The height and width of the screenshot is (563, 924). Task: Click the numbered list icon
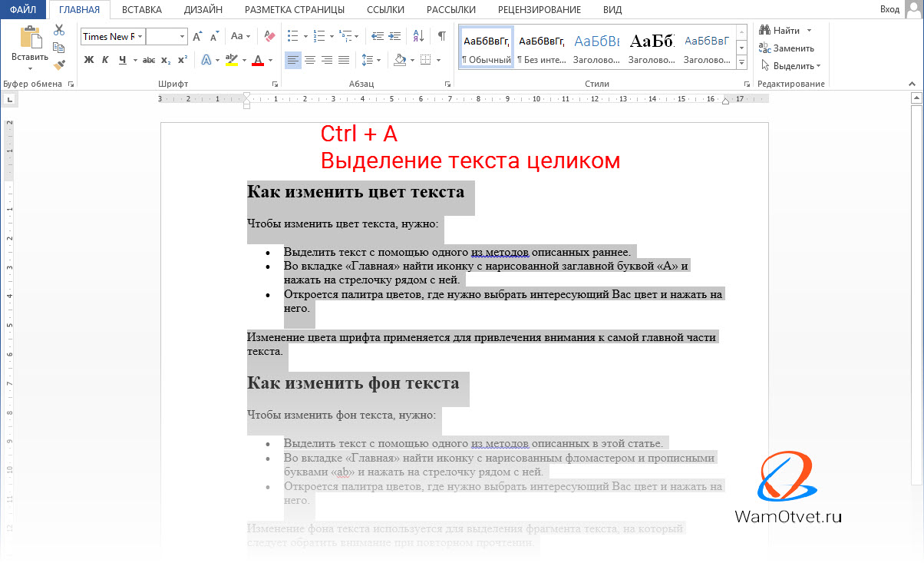pos(319,36)
